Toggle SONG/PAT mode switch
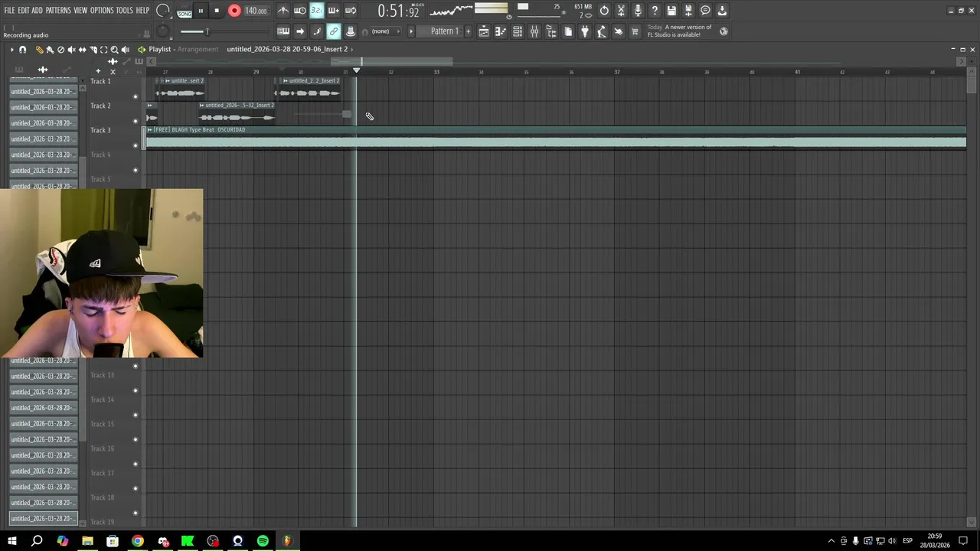This screenshot has width=980, height=551. 185,11
